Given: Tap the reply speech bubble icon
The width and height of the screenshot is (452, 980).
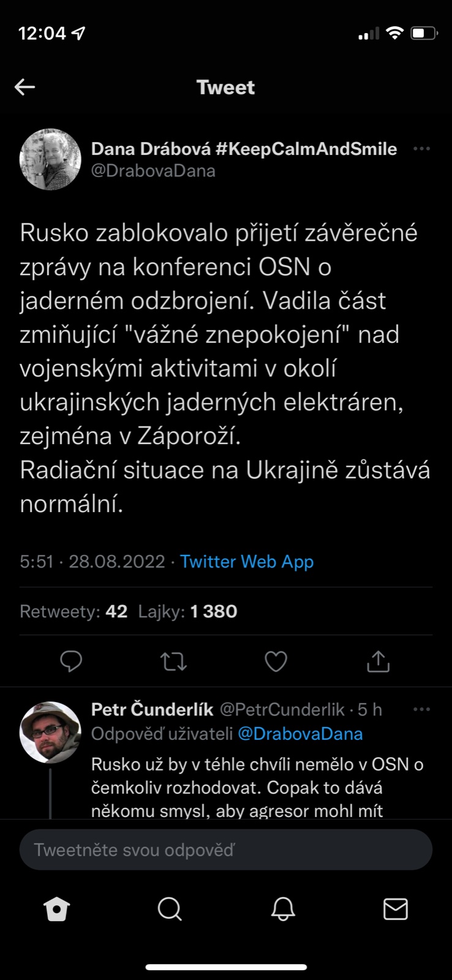Looking at the screenshot, I should point(71,661).
